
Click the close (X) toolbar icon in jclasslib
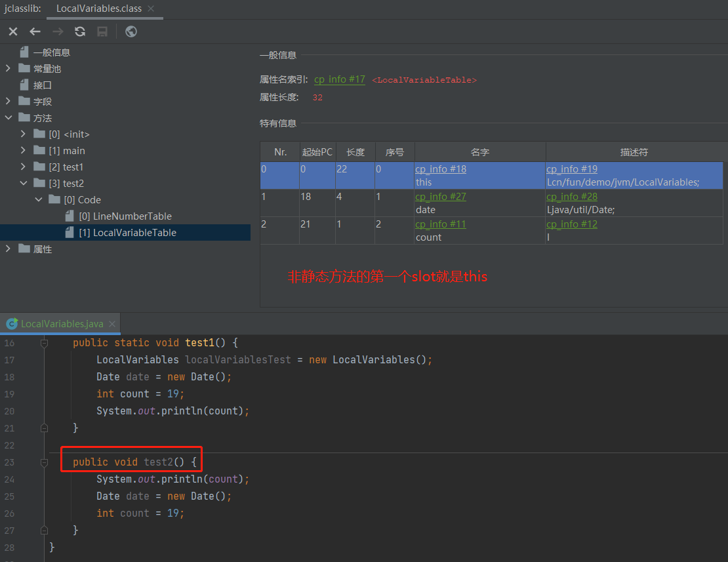pyautogui.click(x=13, y=31)
